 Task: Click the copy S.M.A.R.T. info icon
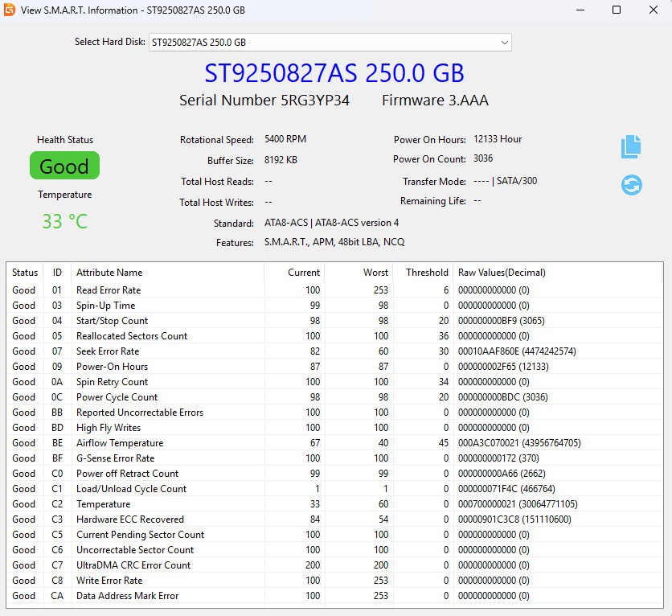(x=631, y=146)
